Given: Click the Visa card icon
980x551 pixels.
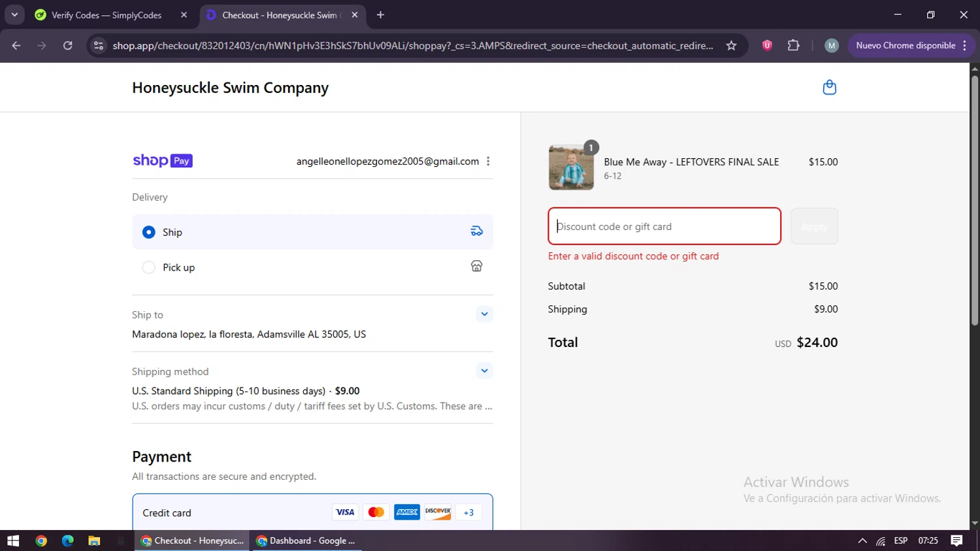Looking at the screenshot, I should 345,512.
